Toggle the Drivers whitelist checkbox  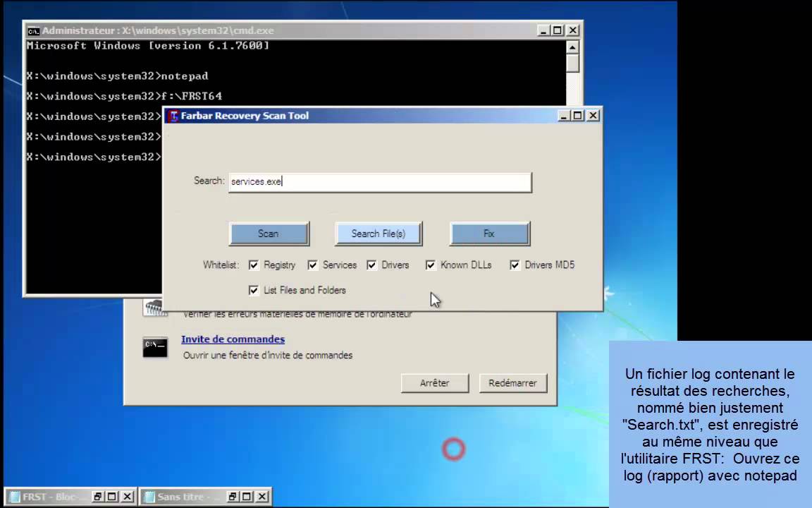pos(372,265)
